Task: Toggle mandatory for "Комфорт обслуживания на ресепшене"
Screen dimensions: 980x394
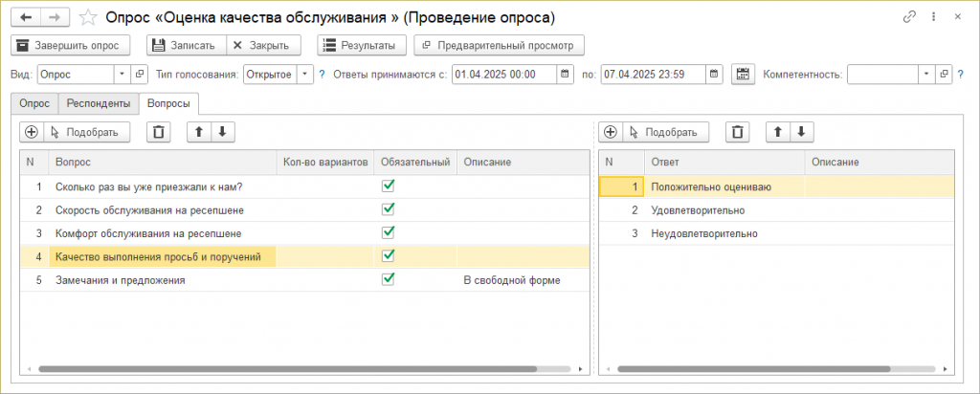Action: coord(388,232)
